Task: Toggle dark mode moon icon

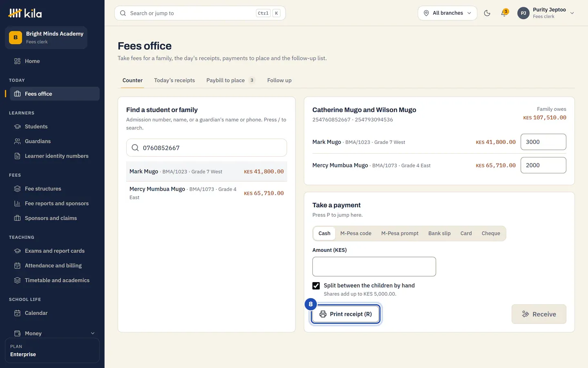Action: (x=487, y=13)
